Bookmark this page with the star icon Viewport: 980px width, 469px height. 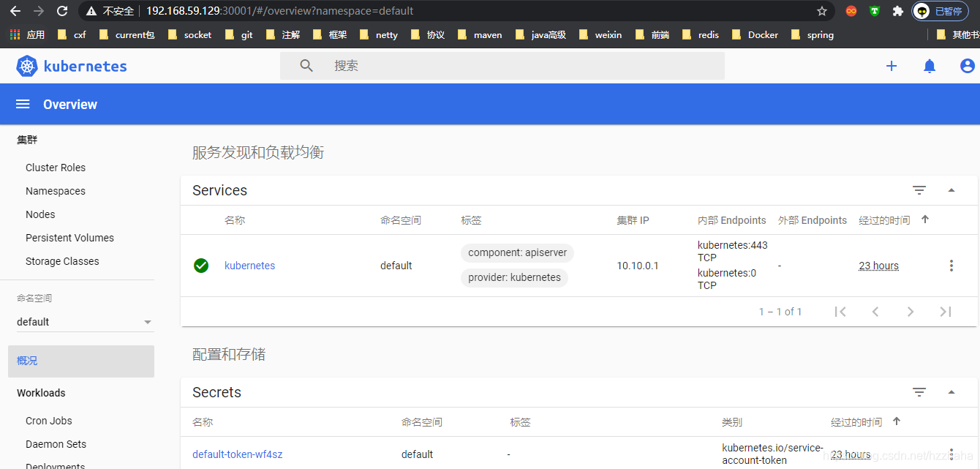(822, 11)
